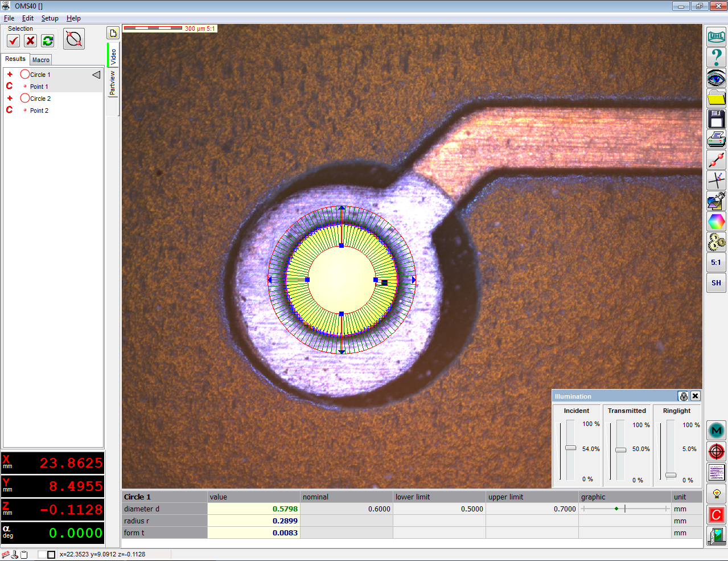Click the triangle arrow beside Circle 1
This screenshot has height=561, width=728.
(x=96, y=75)
